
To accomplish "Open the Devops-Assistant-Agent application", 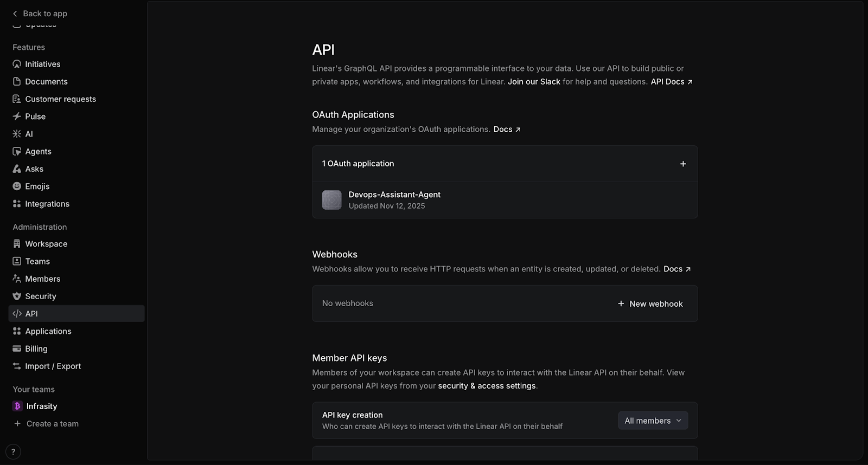I will coord(505,200).
